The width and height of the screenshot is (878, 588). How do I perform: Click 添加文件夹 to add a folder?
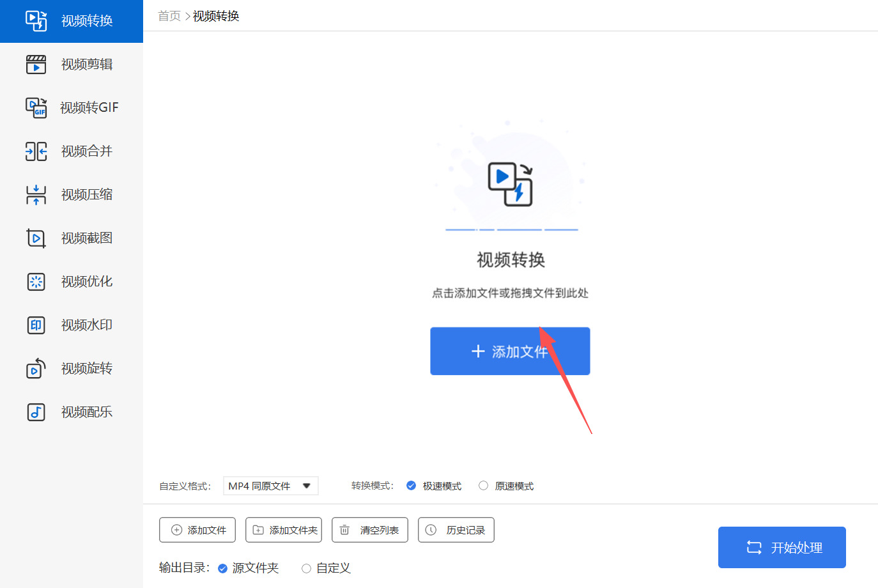(283, 530)
